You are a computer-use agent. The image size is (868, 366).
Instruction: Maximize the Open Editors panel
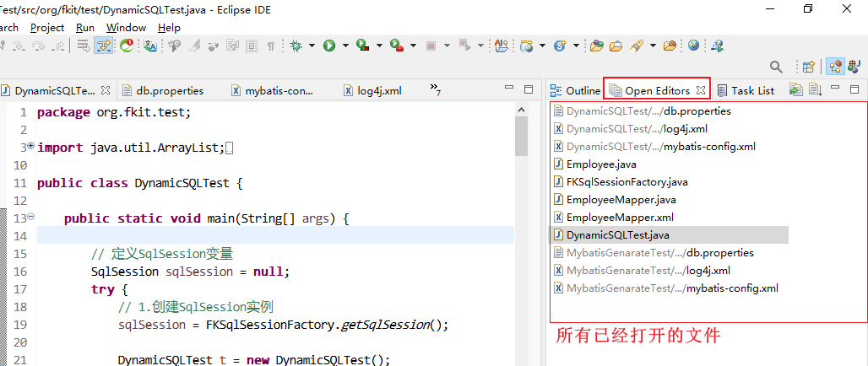pyautogui.click(x=854, y=89)
